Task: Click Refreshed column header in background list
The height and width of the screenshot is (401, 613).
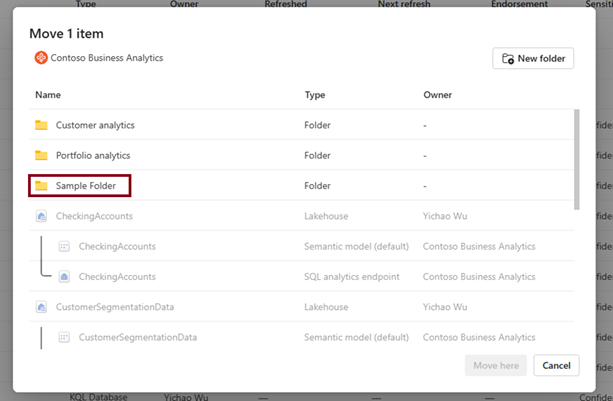Action: pyautogui.click(x=286, y=4)
